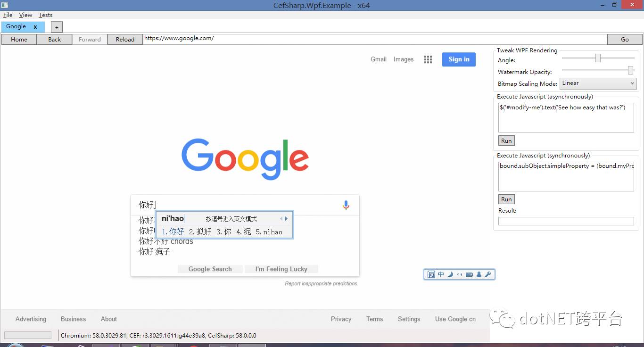
Task: Open the Advertising footer link
Action: pos(31,319)
